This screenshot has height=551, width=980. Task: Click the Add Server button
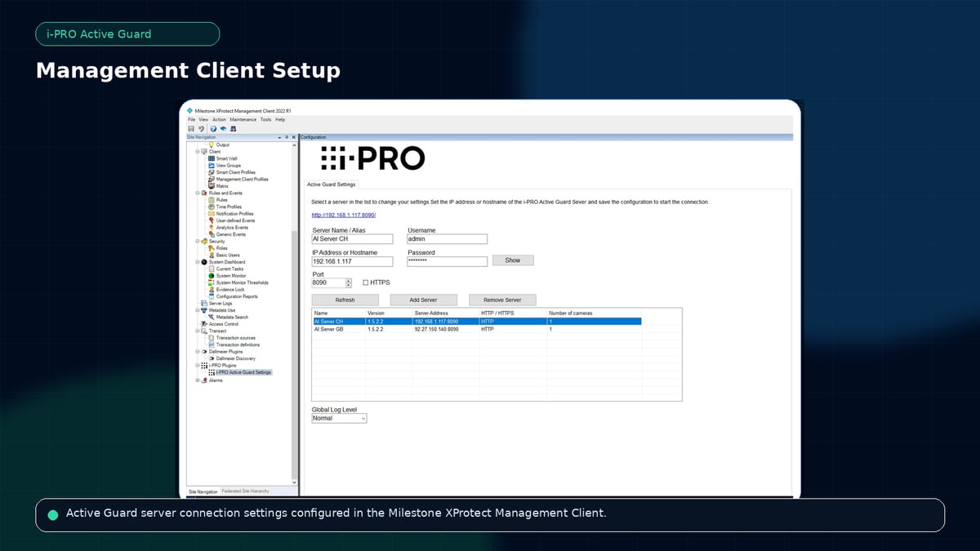coord(423,300)
